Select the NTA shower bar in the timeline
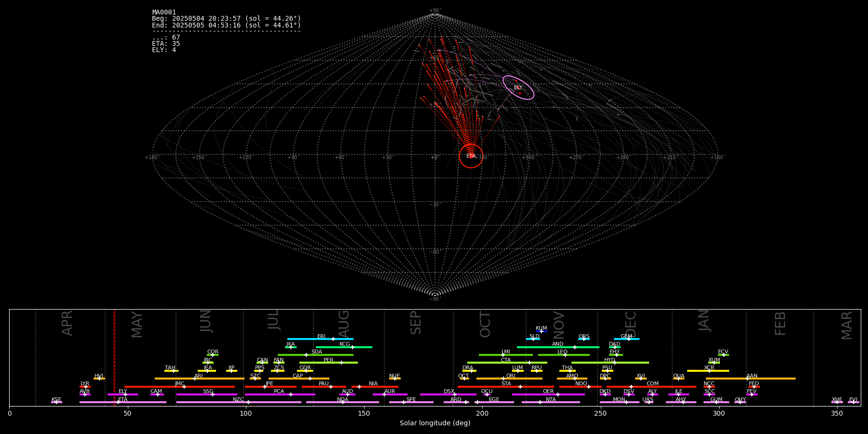This screenshot has width=868, height=434. coord(551,402)
